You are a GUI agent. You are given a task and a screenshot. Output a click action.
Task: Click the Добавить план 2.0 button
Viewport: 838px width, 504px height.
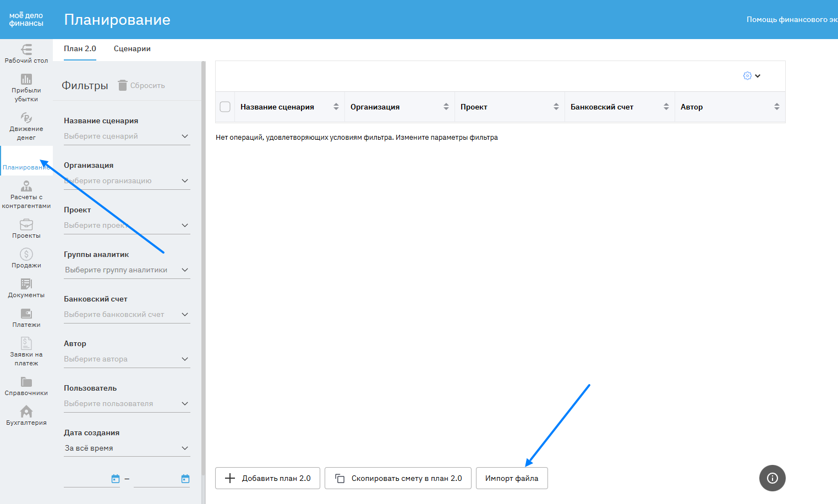[268, 478]
